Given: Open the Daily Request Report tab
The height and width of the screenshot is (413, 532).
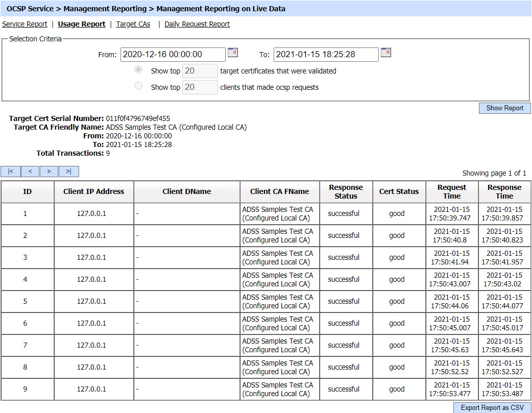Looking at the screenshot, I should click(197, 24).
